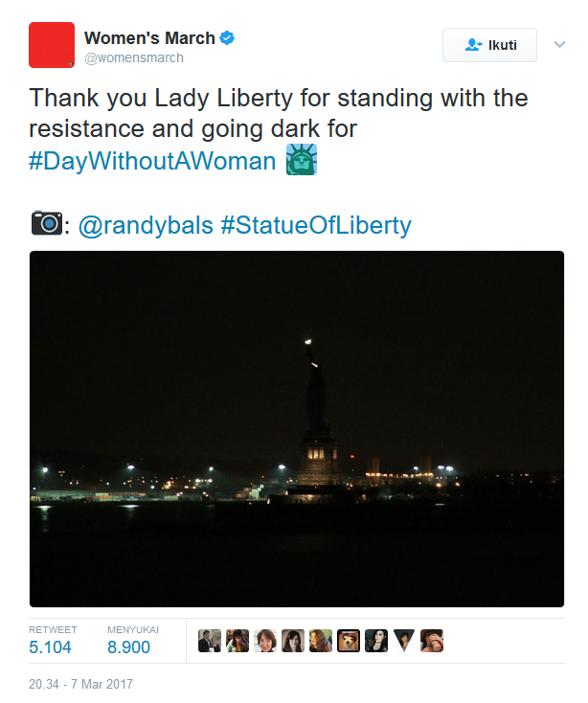The height and width of the screenshot is (703, 588).
Task: Enlarge the dark Statue of Liberty photo
Action: click(x=297, y=429)
